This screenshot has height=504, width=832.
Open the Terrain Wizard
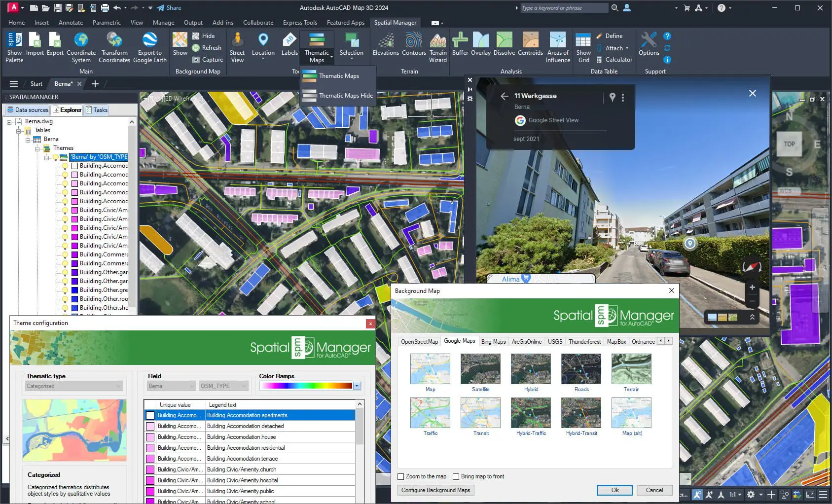(438, 47)
